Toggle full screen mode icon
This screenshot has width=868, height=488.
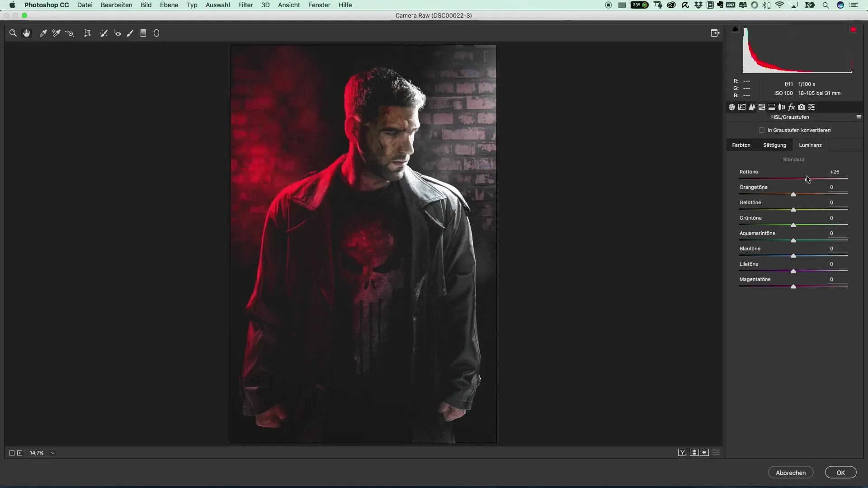(715, 33)
